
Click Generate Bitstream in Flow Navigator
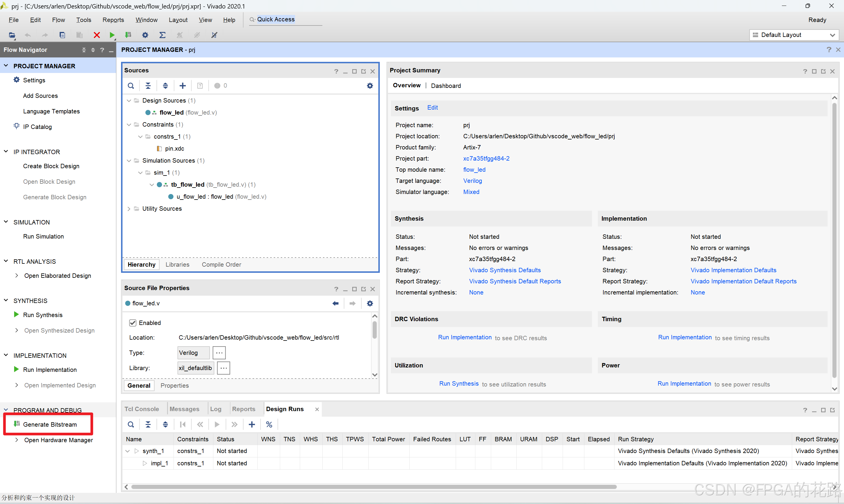click(50, 425)
